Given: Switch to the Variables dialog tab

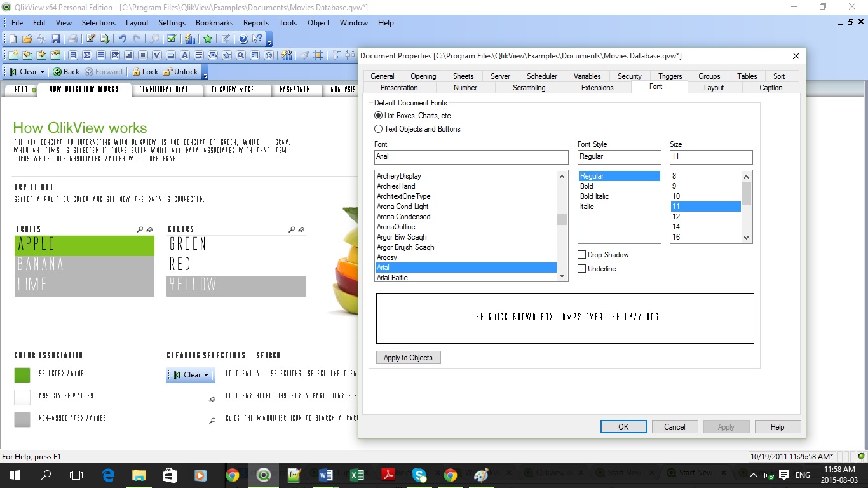Looking at the screenshot, I should click(x=587, y=76).
